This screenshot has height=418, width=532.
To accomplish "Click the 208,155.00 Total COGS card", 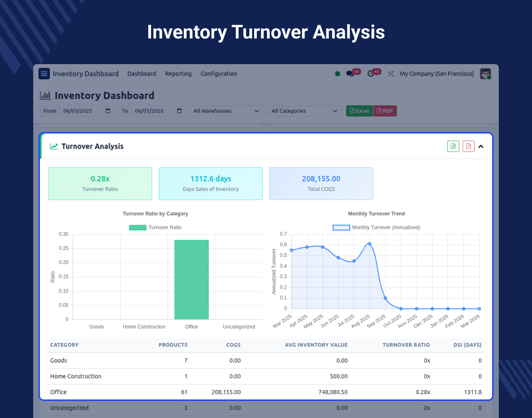I will tap(321, 183).
